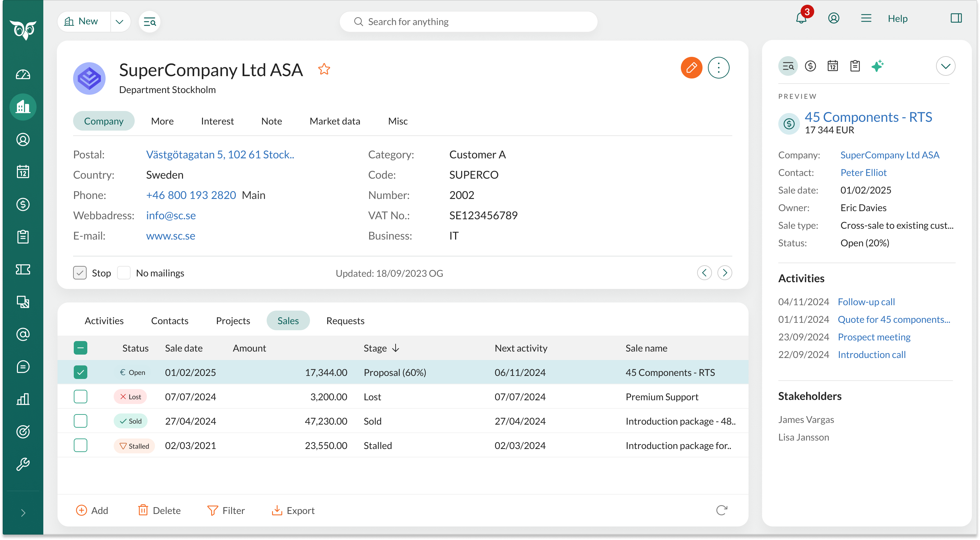Image resolution: width=980 pixels, height=540 pixels.
Task: Click the Search for anything field
Action: click(468, 22)
